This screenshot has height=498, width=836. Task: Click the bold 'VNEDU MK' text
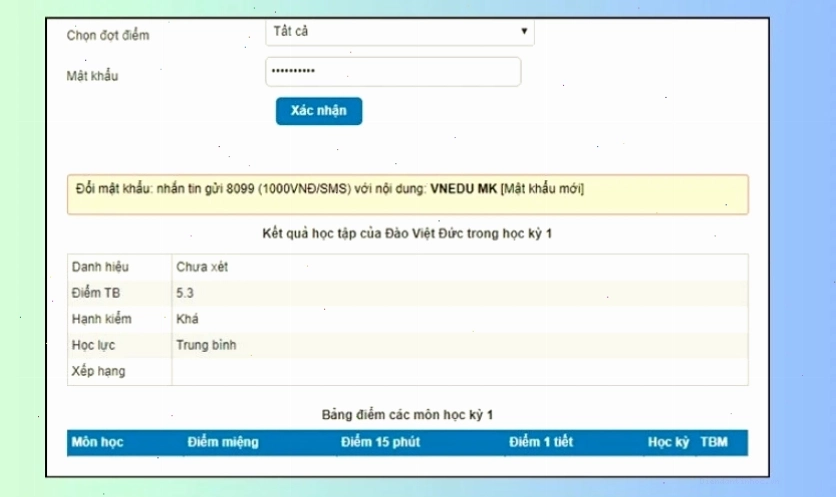pos(463,189)
